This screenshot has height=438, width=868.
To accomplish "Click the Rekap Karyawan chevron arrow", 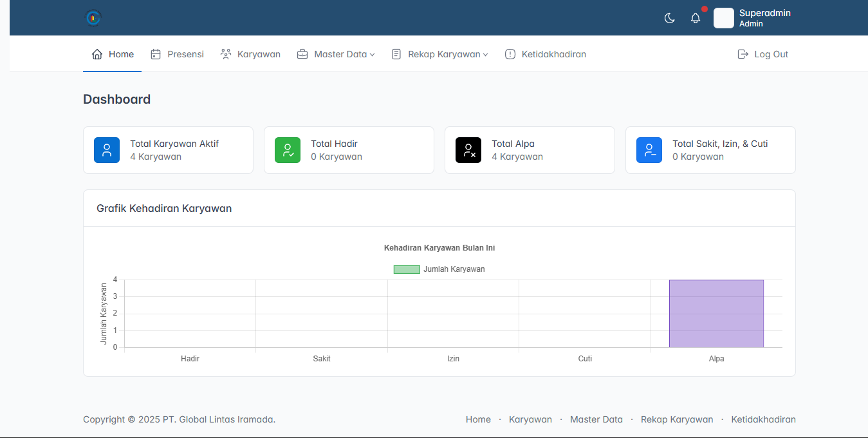I will [486, 55].
